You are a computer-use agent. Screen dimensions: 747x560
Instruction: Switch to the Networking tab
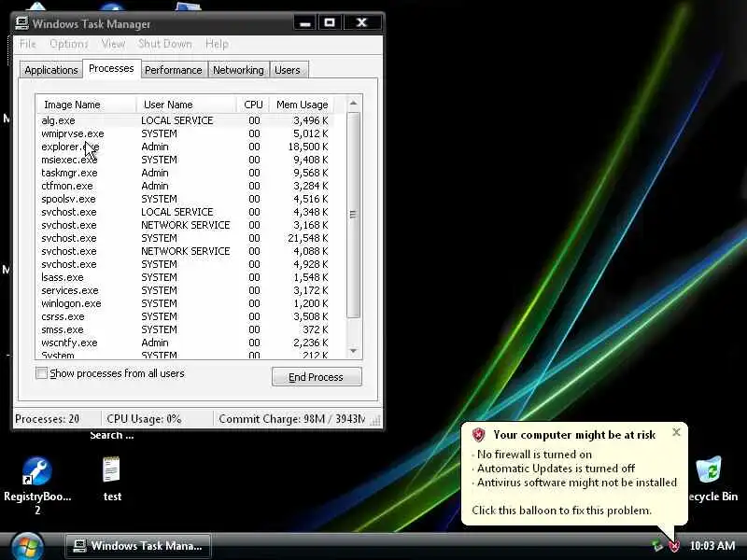(x=238, y=70)
